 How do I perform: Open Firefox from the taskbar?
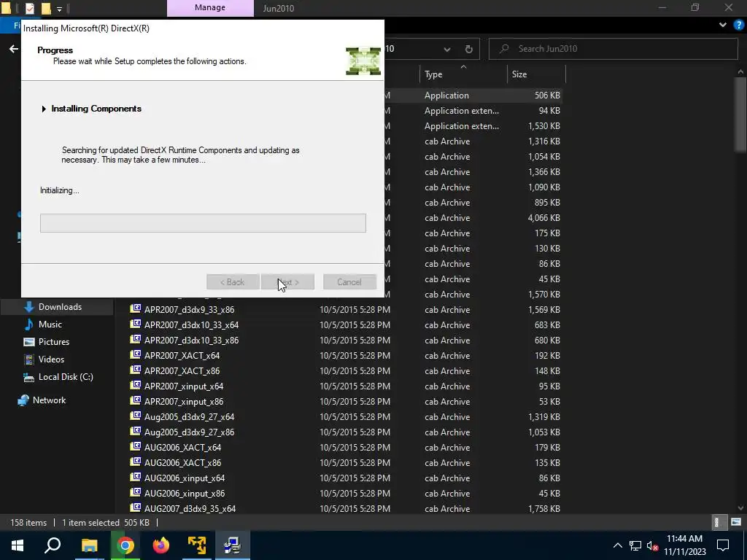(161, 545)
